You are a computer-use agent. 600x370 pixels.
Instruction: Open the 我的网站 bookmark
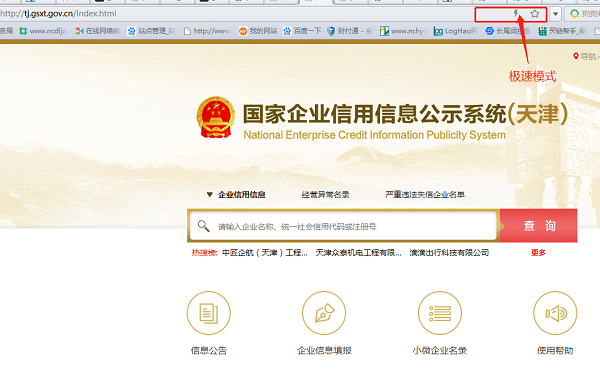coord(258,31)
